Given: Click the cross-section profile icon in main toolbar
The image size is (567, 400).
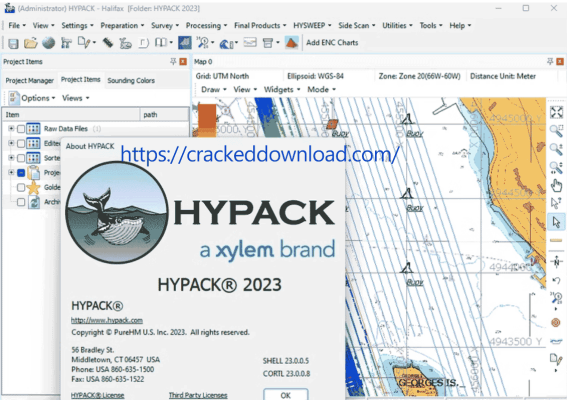Looking at the screenshot, I should (x=250, y=43).
